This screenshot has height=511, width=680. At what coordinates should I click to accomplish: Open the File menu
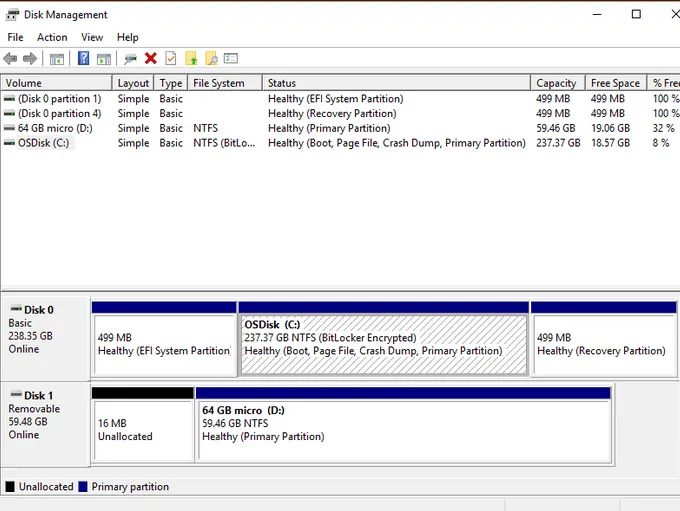(15, 37)
